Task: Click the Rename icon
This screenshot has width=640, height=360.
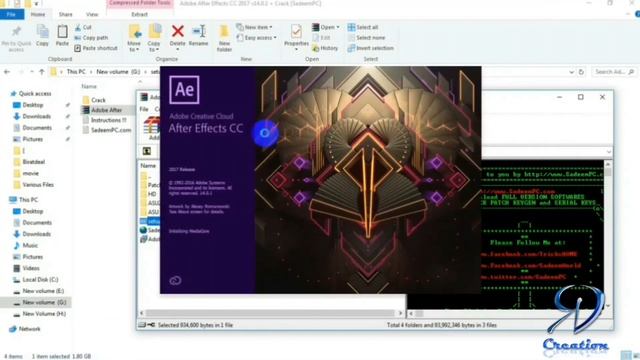Action: 199,31
